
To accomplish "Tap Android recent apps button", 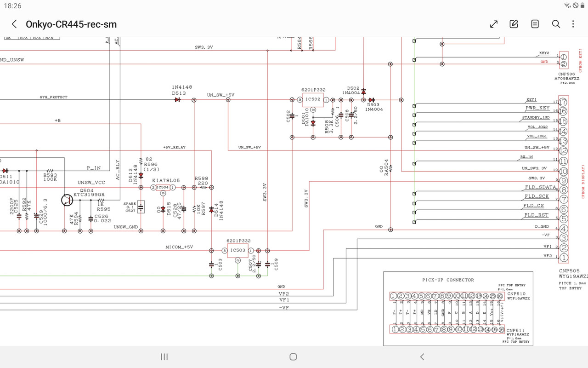I will coord(164,356).
